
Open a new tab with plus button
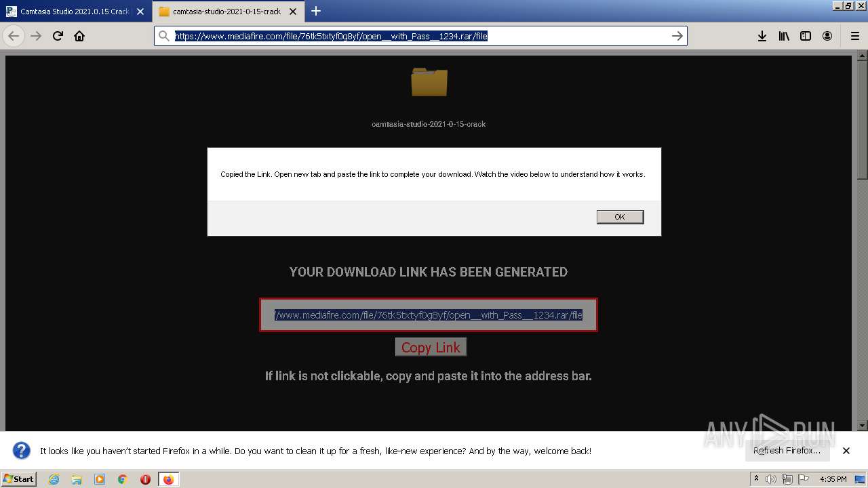[x=316, y=11]
